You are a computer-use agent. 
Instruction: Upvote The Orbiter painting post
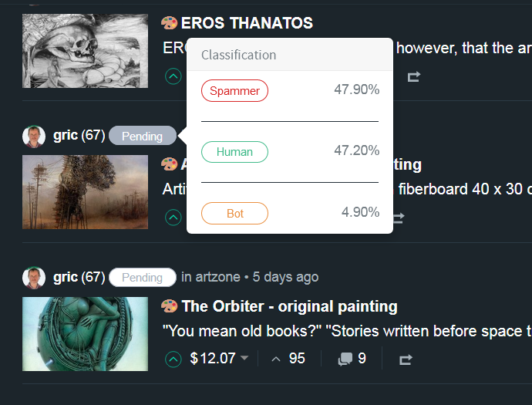pos(173,359)
